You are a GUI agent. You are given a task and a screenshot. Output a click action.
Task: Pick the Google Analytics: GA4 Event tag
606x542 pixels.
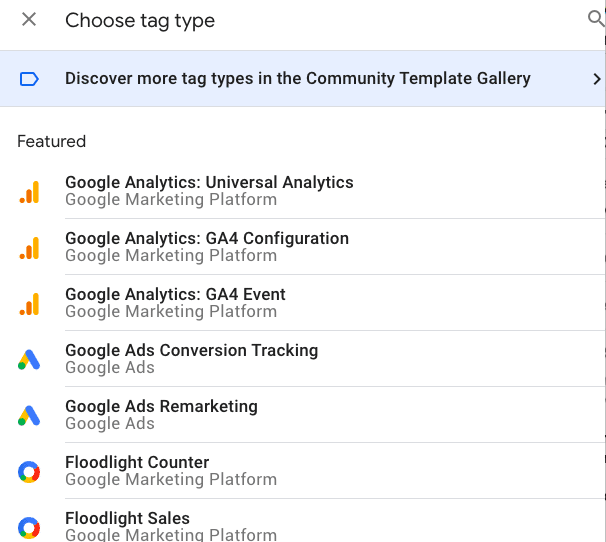point(175,295)
